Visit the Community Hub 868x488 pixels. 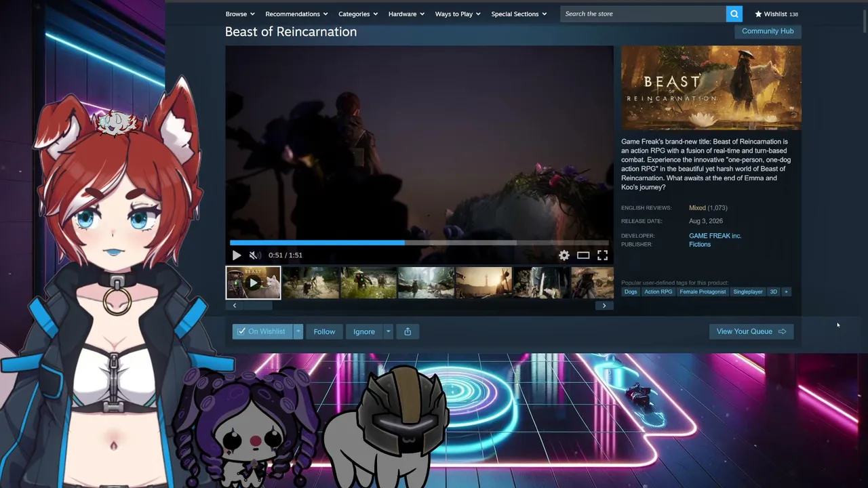pos(768,31)
